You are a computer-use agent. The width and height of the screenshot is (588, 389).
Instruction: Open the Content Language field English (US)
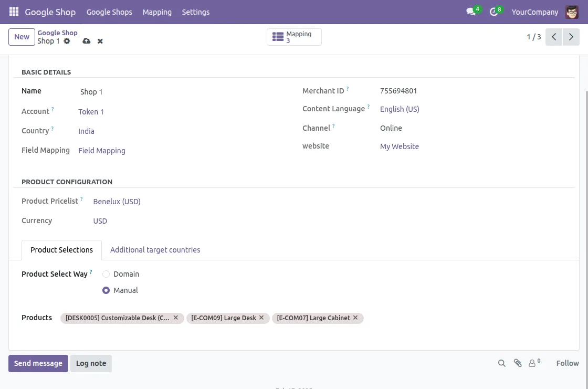(400, 109)
